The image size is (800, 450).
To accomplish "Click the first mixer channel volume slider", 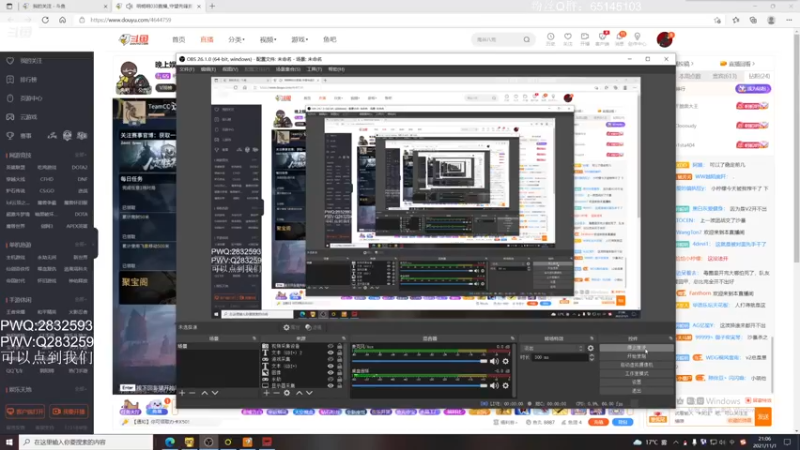I will 419,361.
